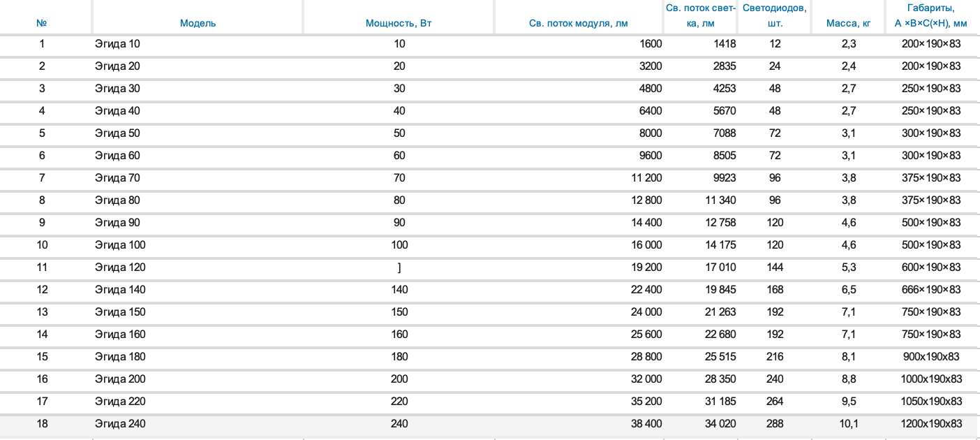Click the "Эгида 120" model name

click(120, 267)
